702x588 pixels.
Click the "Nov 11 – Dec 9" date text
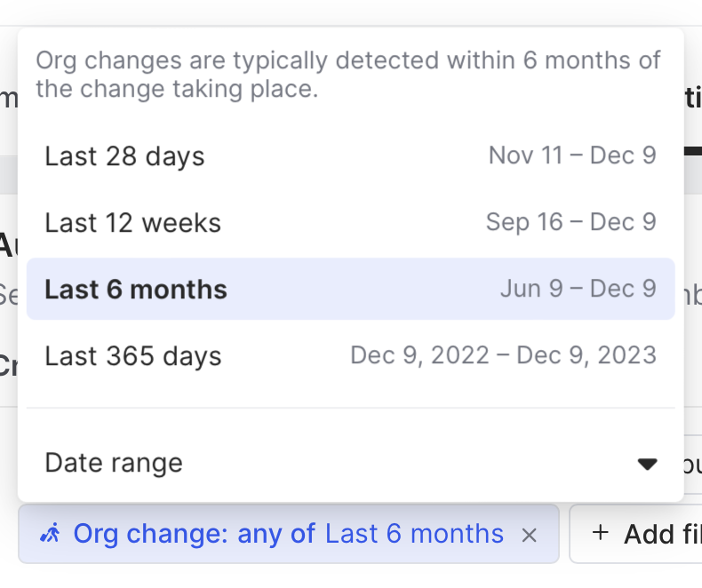pyautogui.click(x=572, y=155)
